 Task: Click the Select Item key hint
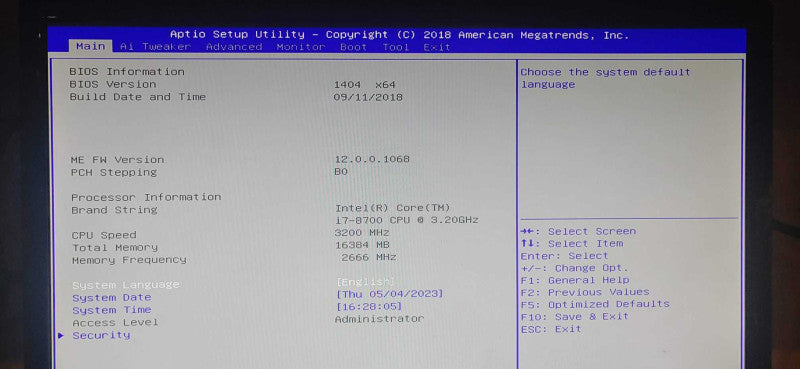(x=572, y=244)
